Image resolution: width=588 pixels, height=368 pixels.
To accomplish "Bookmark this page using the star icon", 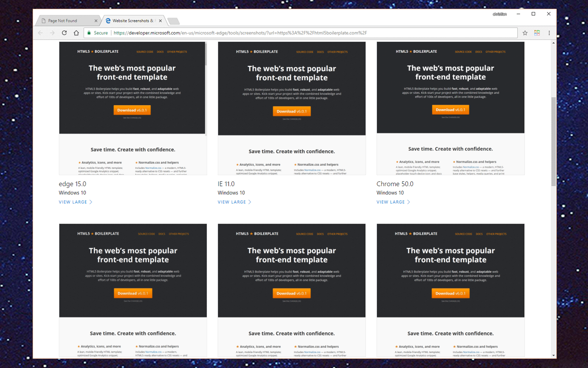I will coord(524,33).
